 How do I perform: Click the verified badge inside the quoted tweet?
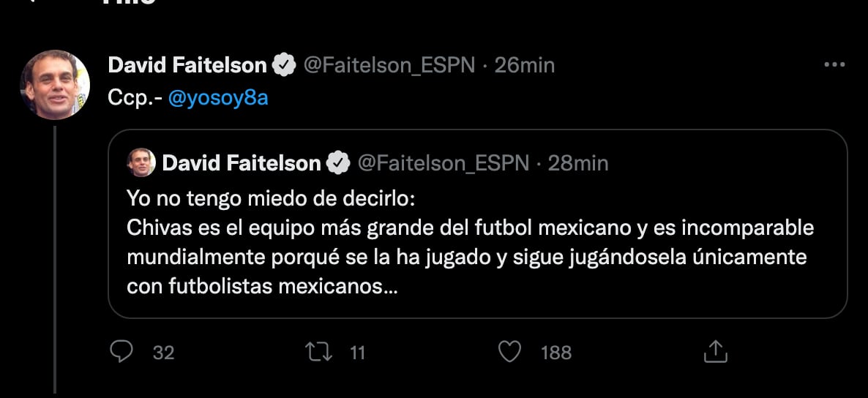(337, 163)
